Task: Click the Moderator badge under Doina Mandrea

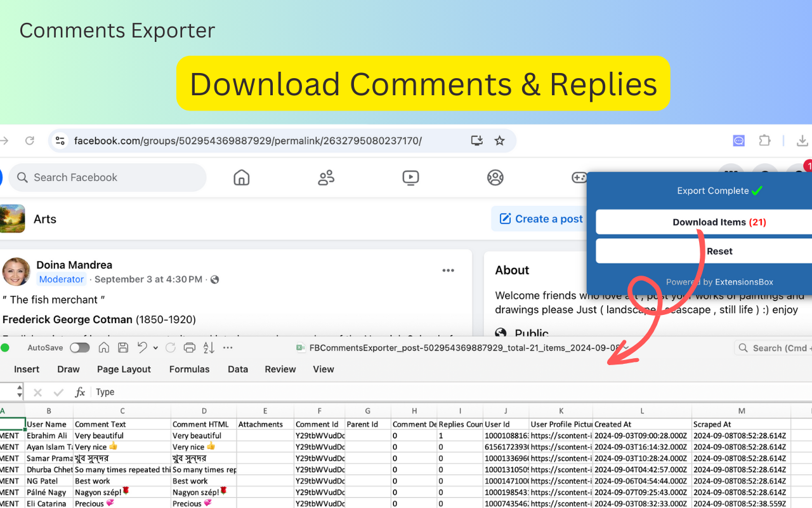Action: 61,279
